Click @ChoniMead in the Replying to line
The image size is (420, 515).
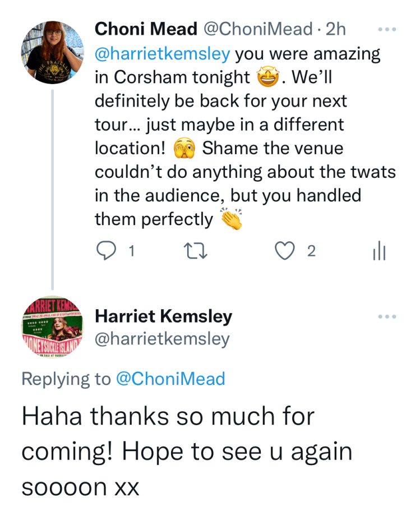[170, 379]
